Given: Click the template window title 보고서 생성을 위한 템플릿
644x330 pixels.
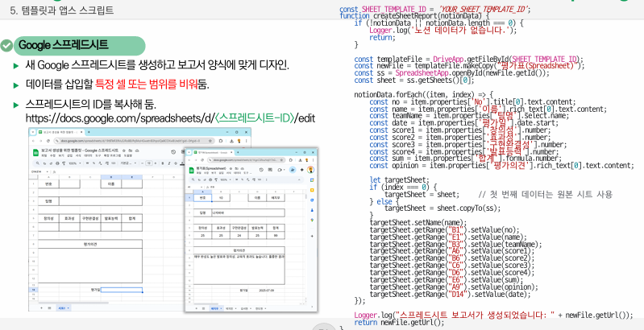Looking at the screenshot, I should pyautogui.click(x=79, y=151).
